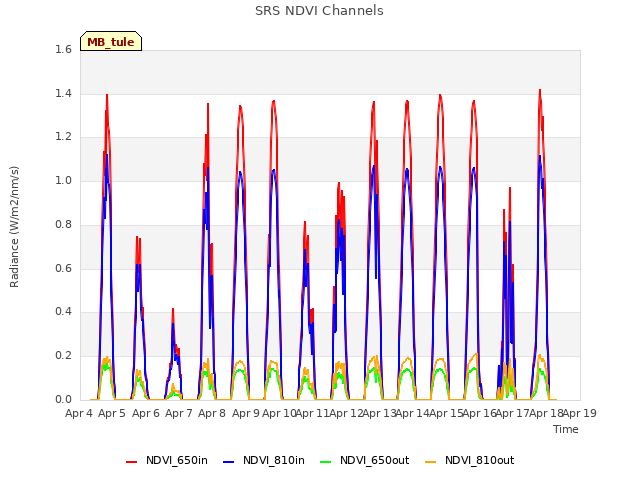The width and height of the screenshot is (640, 480).
Task: Click the blue NDVI_810in legend swatch
Action: tap(229, 461)
